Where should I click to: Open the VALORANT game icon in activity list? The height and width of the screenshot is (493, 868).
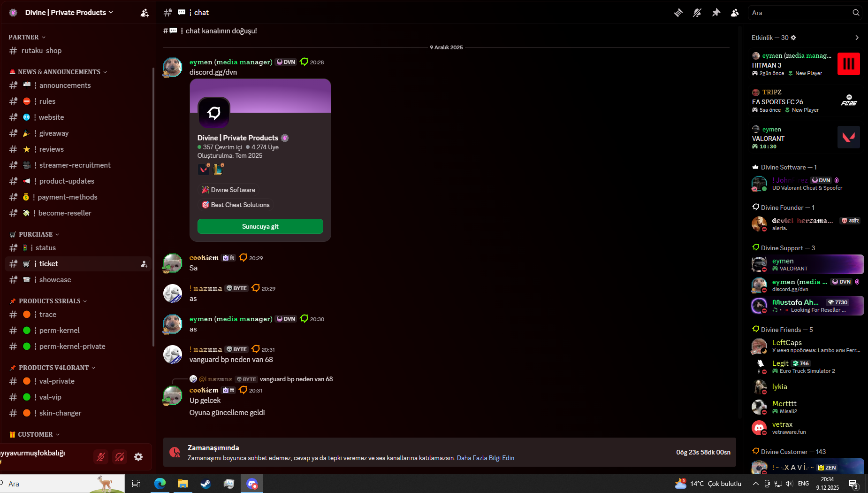pos(848,137)
